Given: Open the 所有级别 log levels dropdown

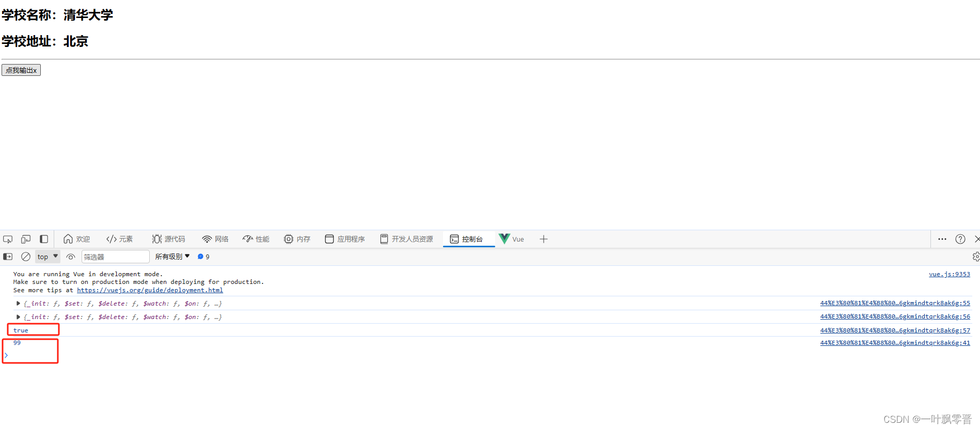Looking at the screenshot, I should (x=172, y=257).
